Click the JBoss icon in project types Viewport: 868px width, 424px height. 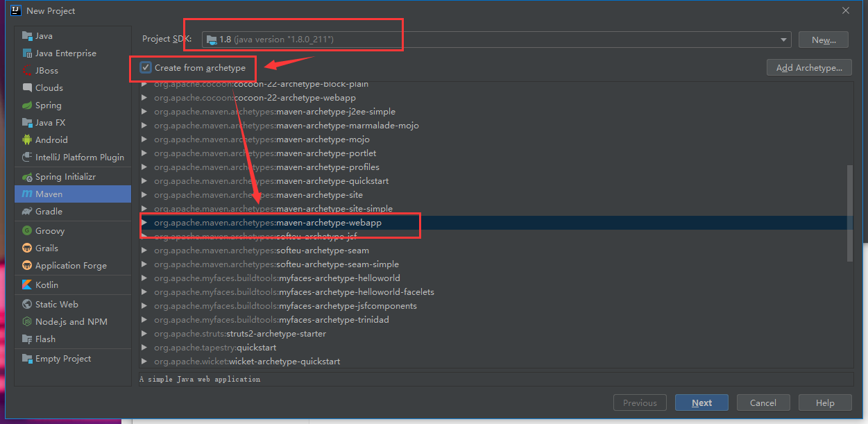[27, 71]
